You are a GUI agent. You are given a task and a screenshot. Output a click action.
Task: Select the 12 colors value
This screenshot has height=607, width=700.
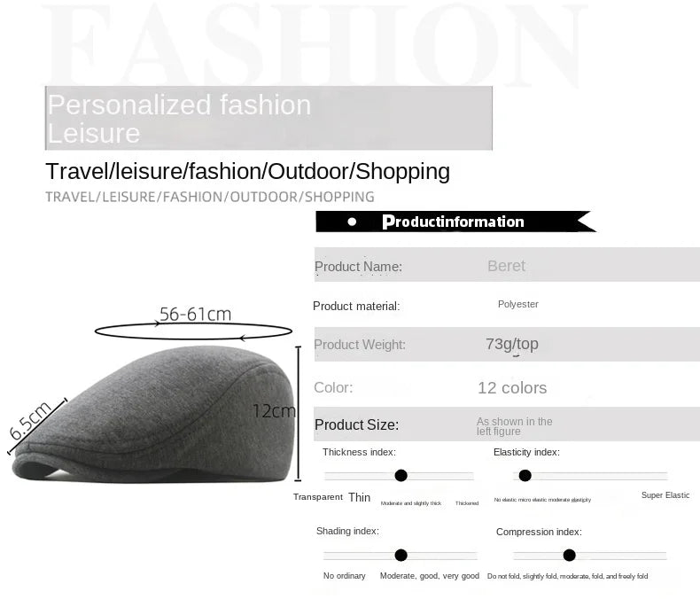pyautogui.click(x=512, y=387)
